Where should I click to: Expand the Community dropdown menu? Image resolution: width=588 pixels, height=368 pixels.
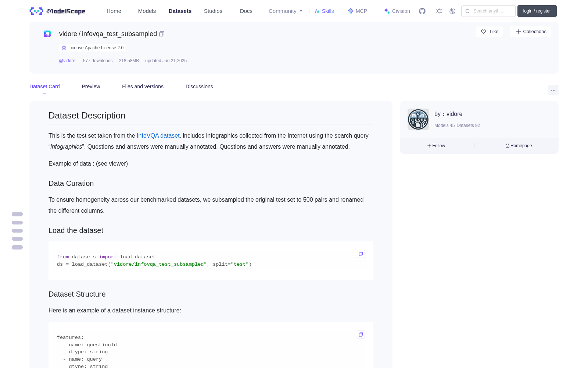(x=286, y=11)
